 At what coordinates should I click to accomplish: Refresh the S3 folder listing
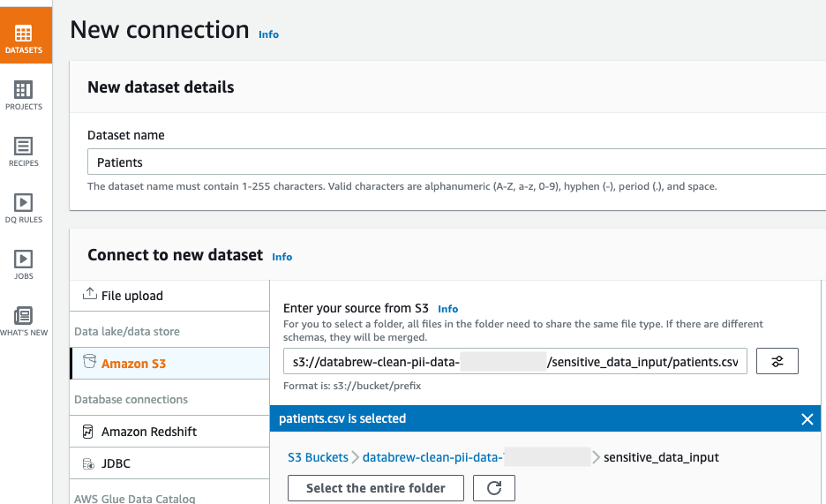coord(493,488)
